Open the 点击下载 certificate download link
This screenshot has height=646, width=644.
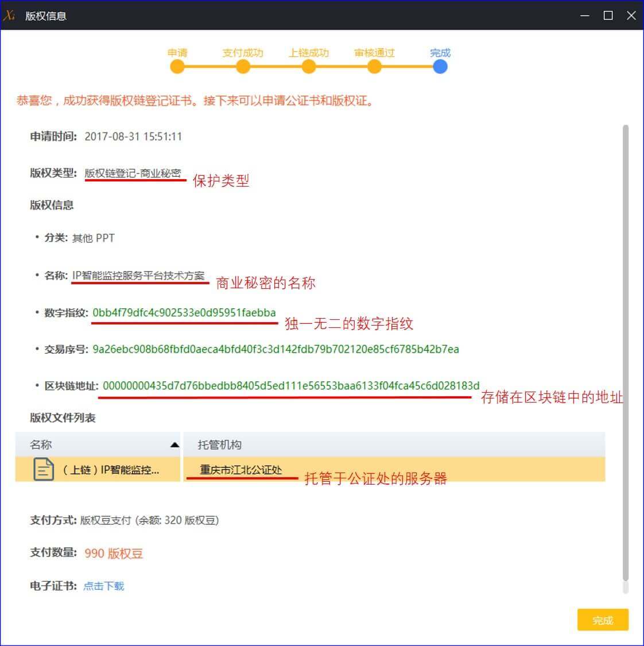coord(103,586)
